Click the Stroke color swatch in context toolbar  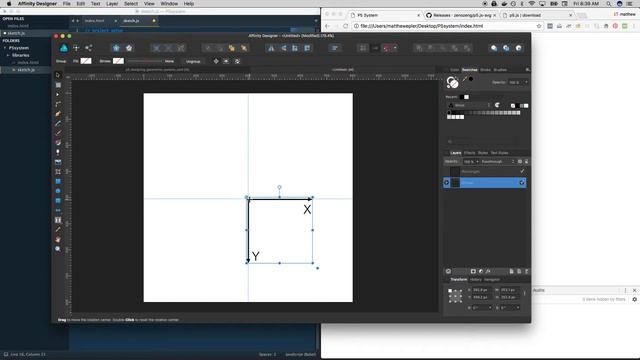[118, 61]
